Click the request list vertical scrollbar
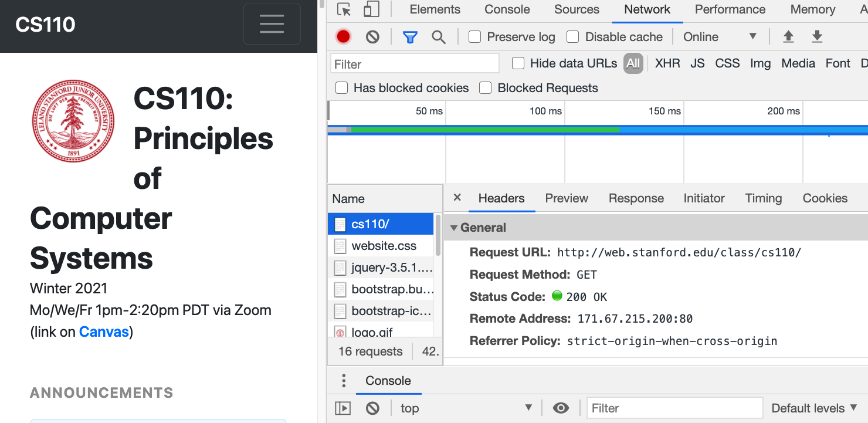868x423 pixels. point(438,235)
